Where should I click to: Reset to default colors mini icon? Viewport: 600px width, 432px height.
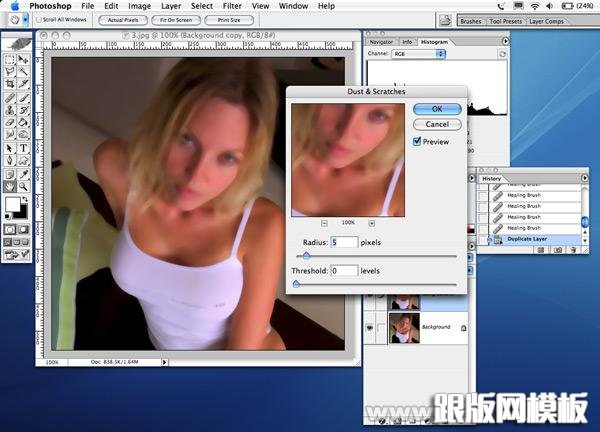point(8,217)
